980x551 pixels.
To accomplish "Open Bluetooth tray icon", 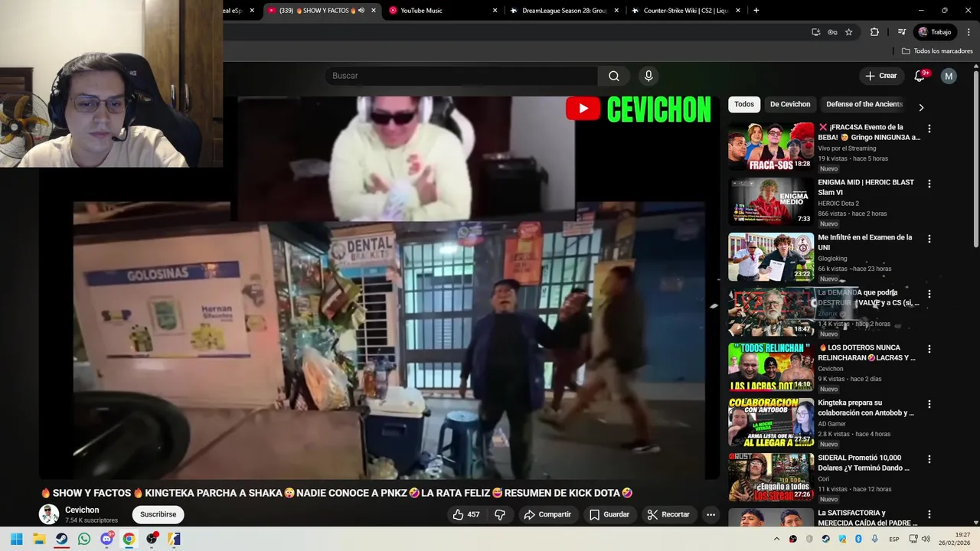I will (858, 539).
